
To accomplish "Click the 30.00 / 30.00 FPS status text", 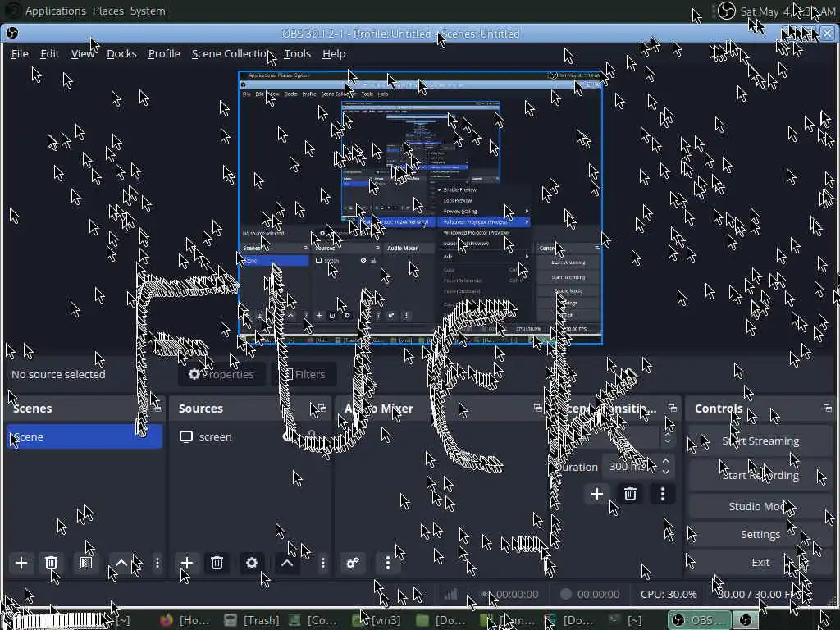I will 760,594.
